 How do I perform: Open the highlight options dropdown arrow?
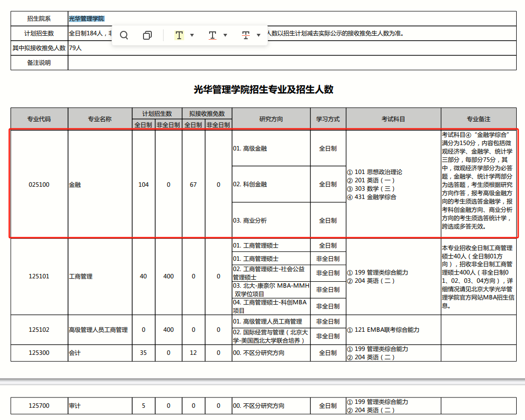click(x=192, y=35)
